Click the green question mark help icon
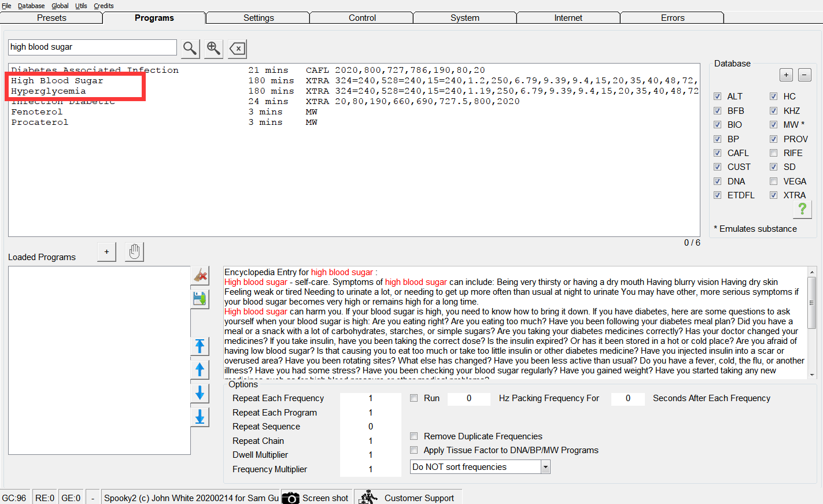Screen dimensions: 823x504 pyautogui.click(x=802, y=209)
